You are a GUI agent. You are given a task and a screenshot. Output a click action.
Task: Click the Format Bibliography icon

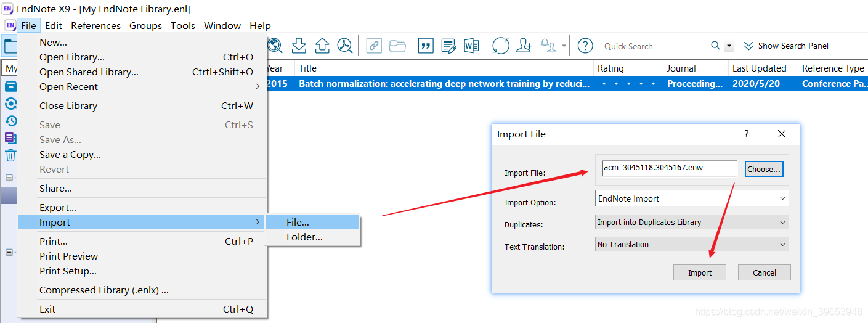tap(448, 46)
